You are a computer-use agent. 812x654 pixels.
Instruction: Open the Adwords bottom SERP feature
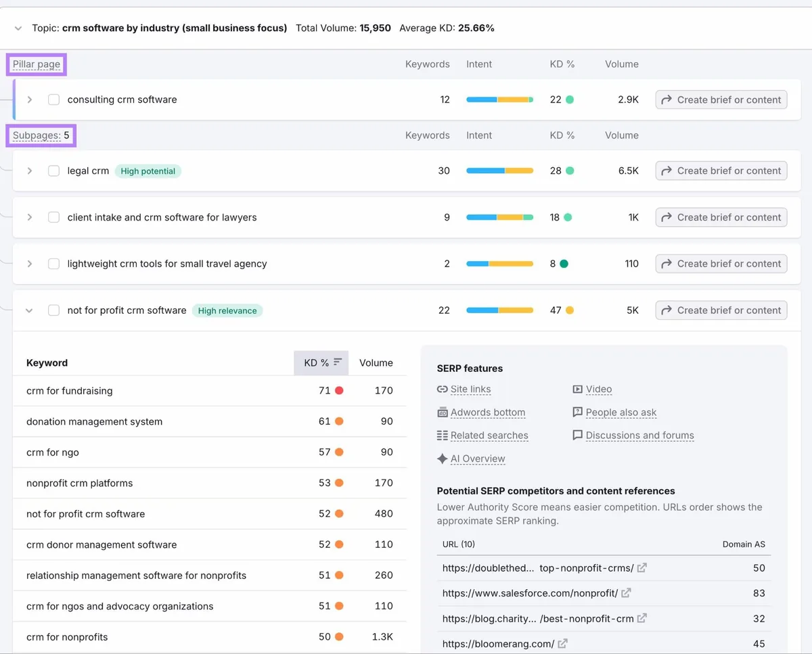click(x=488, y=413)
